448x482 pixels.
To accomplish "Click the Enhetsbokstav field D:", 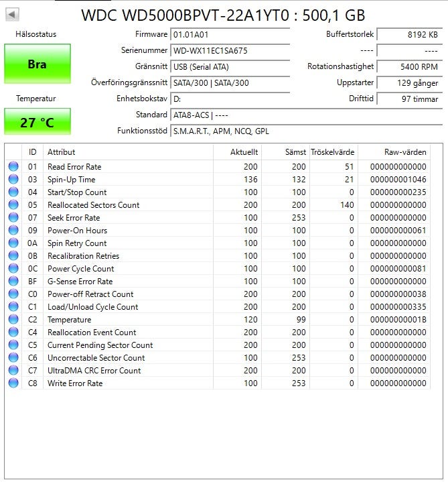I will point(230,99).
